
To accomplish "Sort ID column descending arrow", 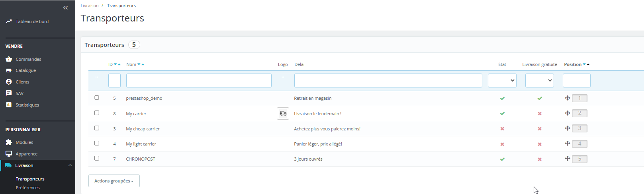I will tap(115, 64).
